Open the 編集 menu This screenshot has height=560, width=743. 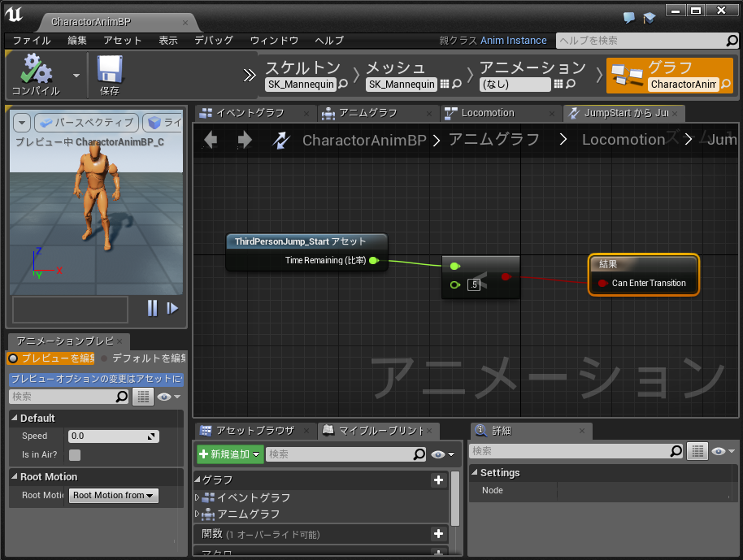(x=76, y=41)
